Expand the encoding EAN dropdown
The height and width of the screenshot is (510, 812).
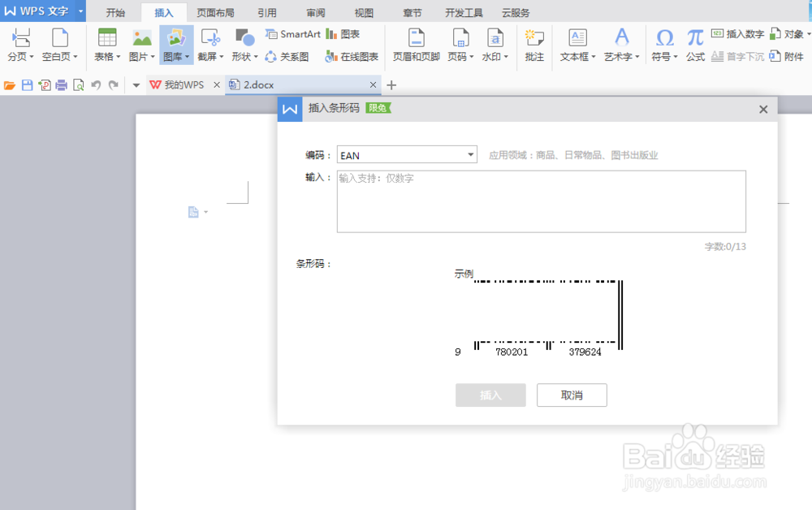pyautogui.click(x=470, y=155)
